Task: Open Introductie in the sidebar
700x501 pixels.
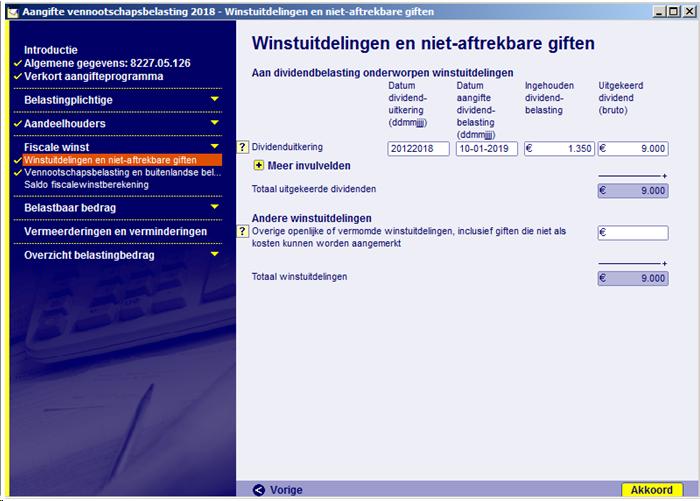Action: click(x=51, y=50)
